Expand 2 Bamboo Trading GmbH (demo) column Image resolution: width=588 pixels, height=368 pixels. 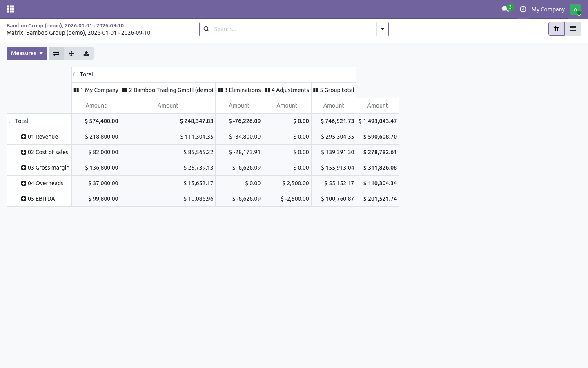tap(168, 90)
